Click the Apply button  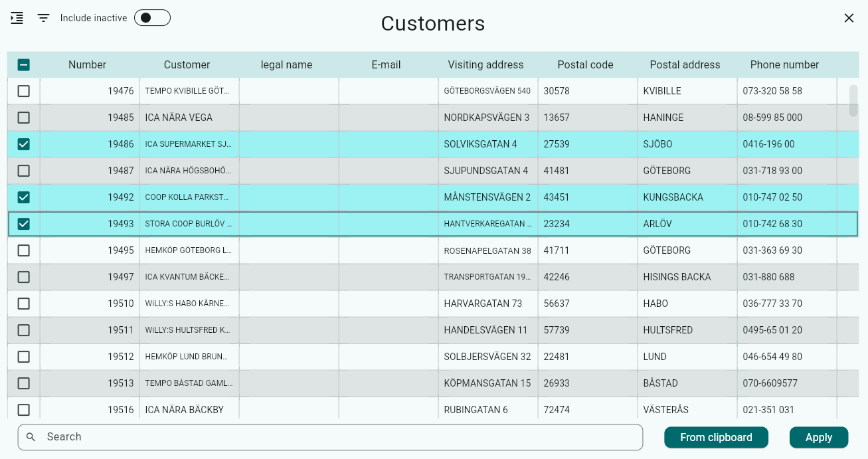coord(819,437)
